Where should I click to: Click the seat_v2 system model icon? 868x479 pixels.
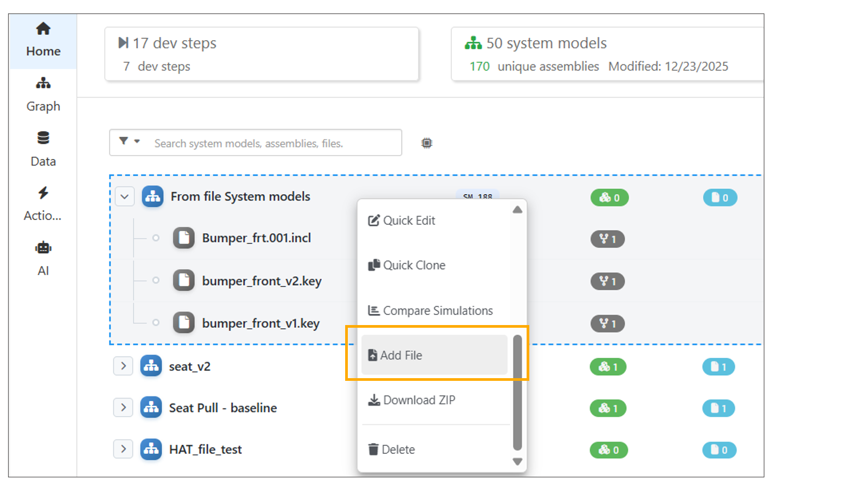click(x=151, y=366)
